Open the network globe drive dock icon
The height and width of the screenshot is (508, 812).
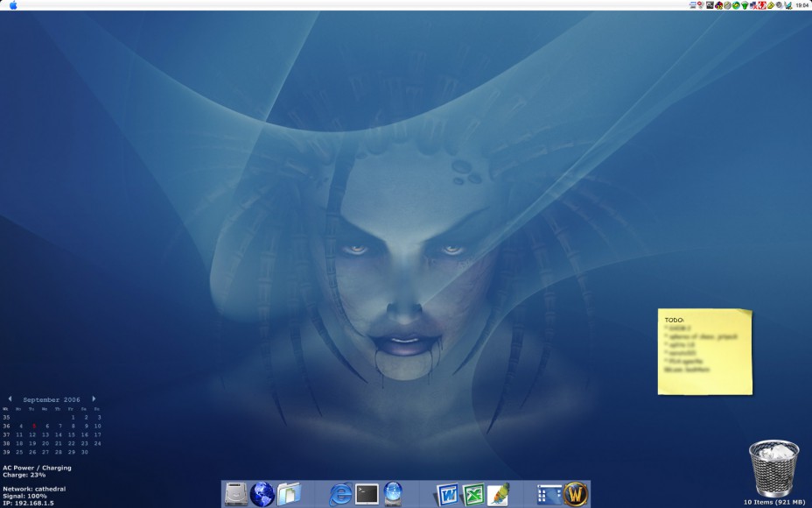click(393, 494)
